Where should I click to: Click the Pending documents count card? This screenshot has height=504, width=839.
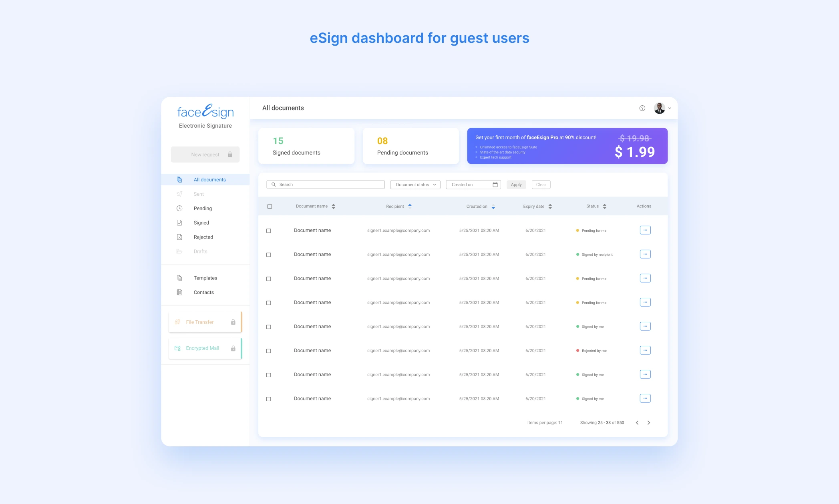(x=410, y=146)
